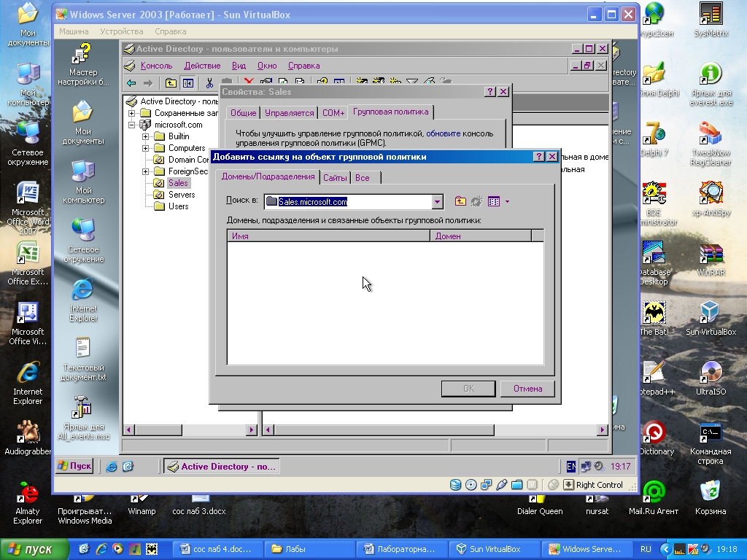Click the create new group policy object icon
Viewport: 747px width, 560px height.
click(477, 201)
